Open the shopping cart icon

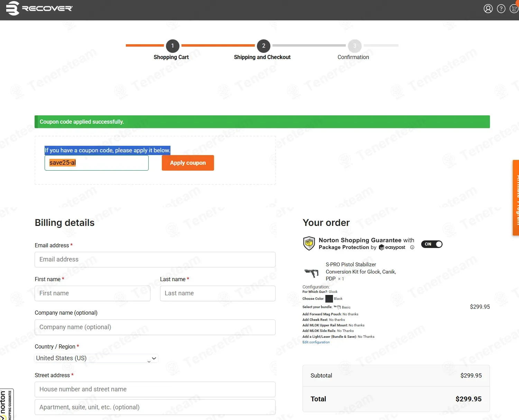pyautogui.click(x=514, y=9)
